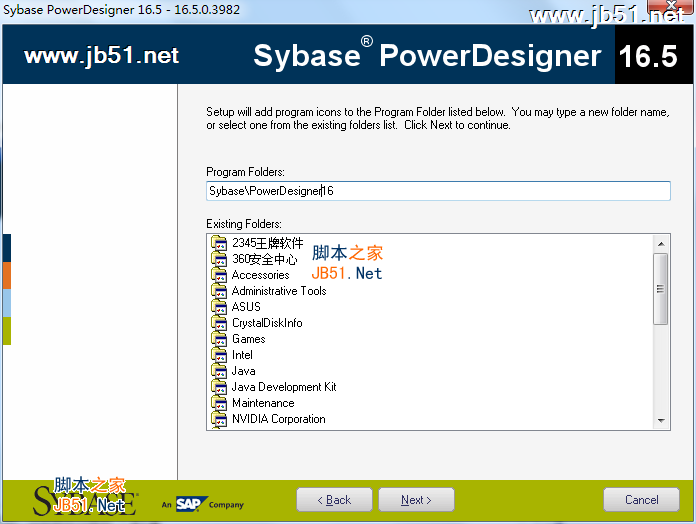The width and height of the screenshot is (696, 524).
Task: Click into the Program Folders text field
Action: coord(438,191)
